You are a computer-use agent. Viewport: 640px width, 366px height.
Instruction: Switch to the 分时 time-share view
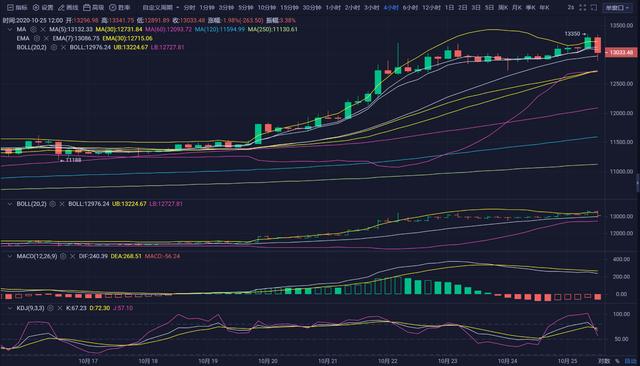click(x=189, y=7)
